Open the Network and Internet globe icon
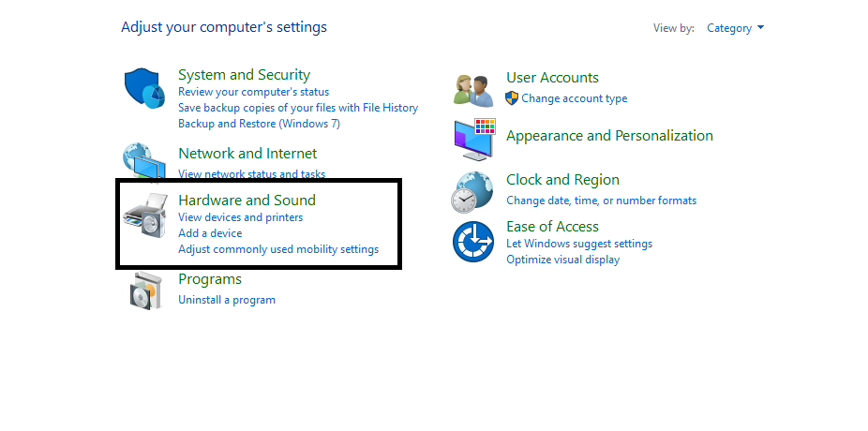Image resolution: width=868 pixels, height=431 pixels. (144, 161)
